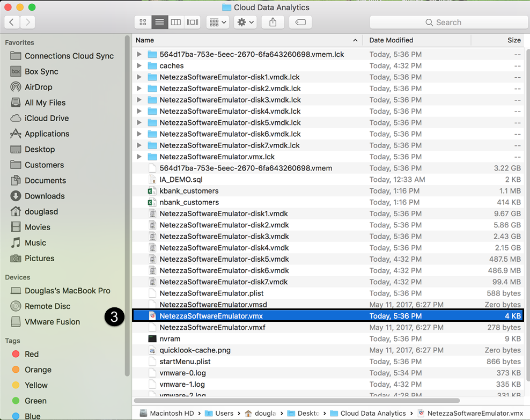
Task: Open Connections Cloud Sync in sidebar
Action: tap(62, 56)
